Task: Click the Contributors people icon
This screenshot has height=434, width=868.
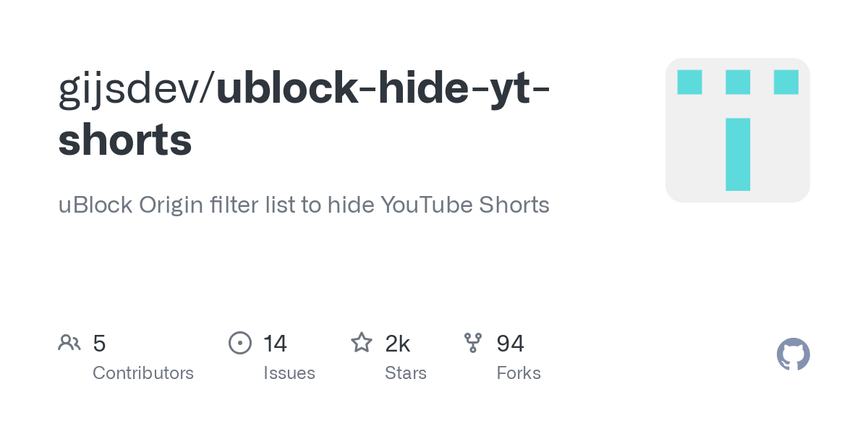Action: pyautogui.click(x=69, y=343)
